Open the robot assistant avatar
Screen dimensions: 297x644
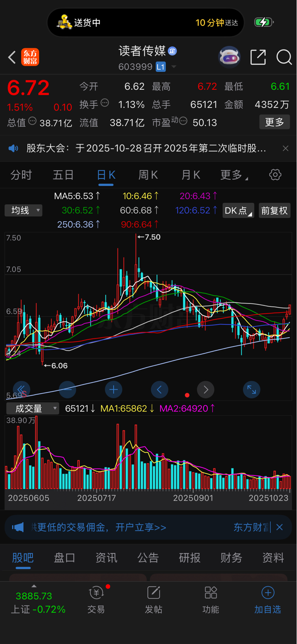(229, 57)
